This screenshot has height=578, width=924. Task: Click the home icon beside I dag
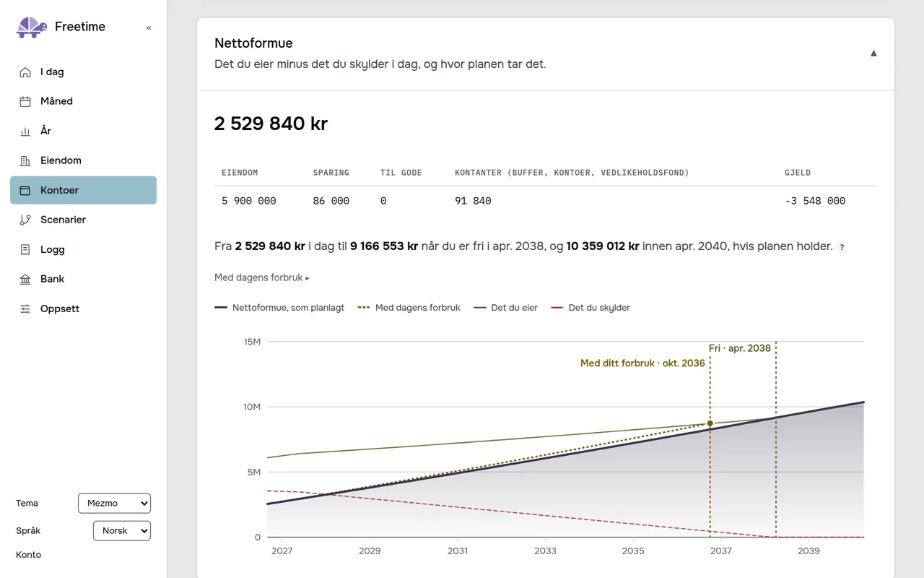point(25,72)
